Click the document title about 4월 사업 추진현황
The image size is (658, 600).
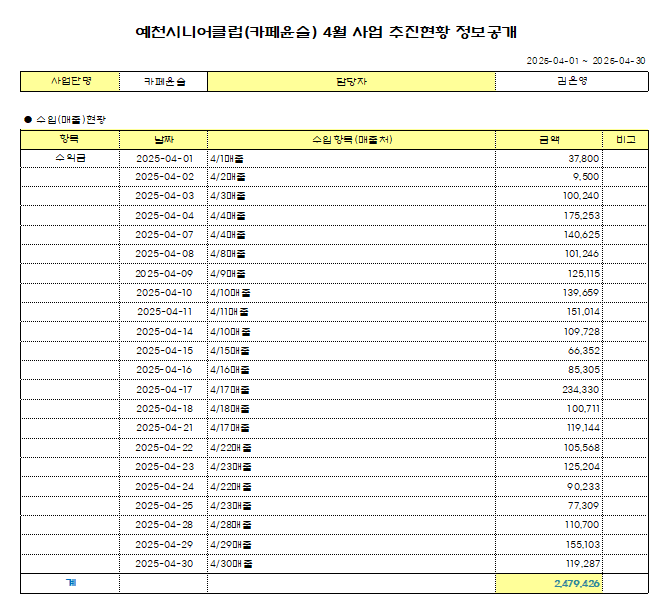(x=326, y=32)
